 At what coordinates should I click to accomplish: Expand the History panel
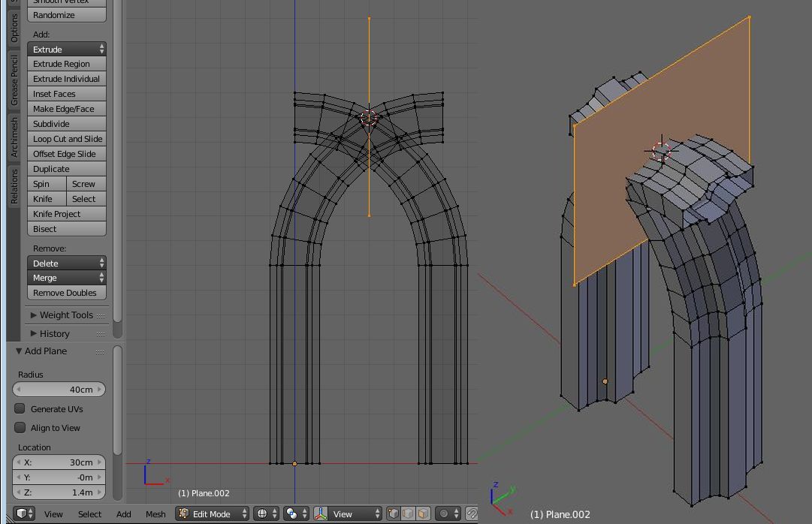54,333
